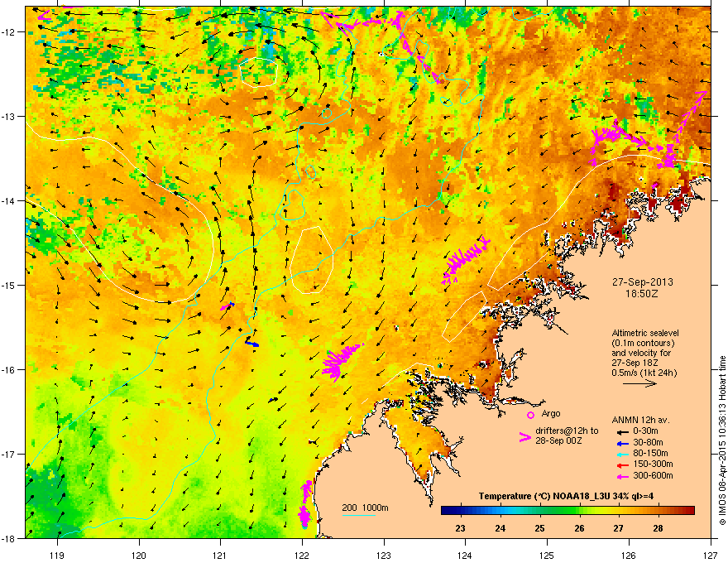Click the longitude axis label 120

[139, 555]
